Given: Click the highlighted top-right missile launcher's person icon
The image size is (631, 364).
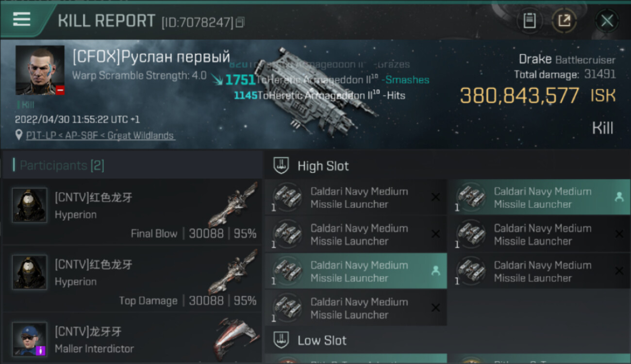Looking at the screenshot, I should pyautogui.click(x=619, y=197).
